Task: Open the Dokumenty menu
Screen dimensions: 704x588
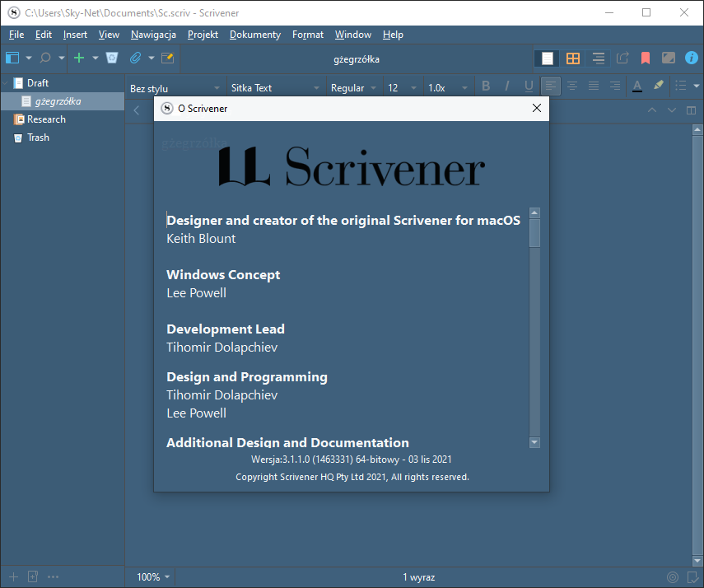Action: click(x=255, y=35)
